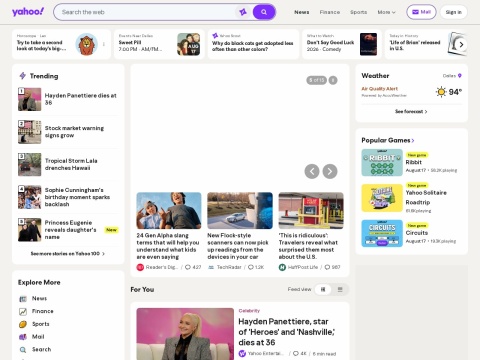The image size is (480, 360).
Task: Open the Sweet Pill event card
Action: click(159, 44)
